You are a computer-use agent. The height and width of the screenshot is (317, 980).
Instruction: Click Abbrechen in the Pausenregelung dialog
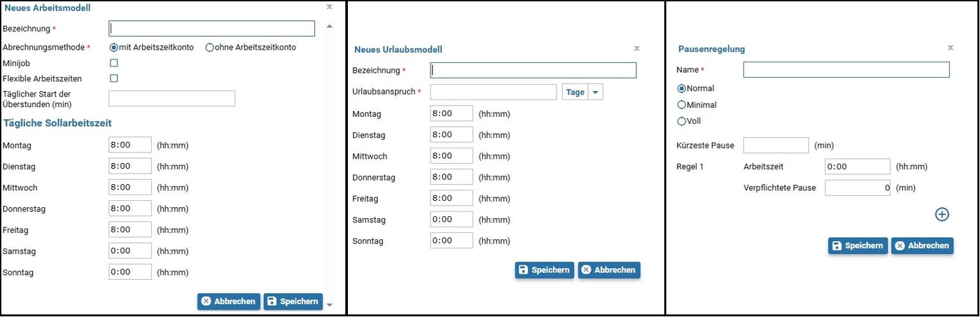(x=923, y=246)
